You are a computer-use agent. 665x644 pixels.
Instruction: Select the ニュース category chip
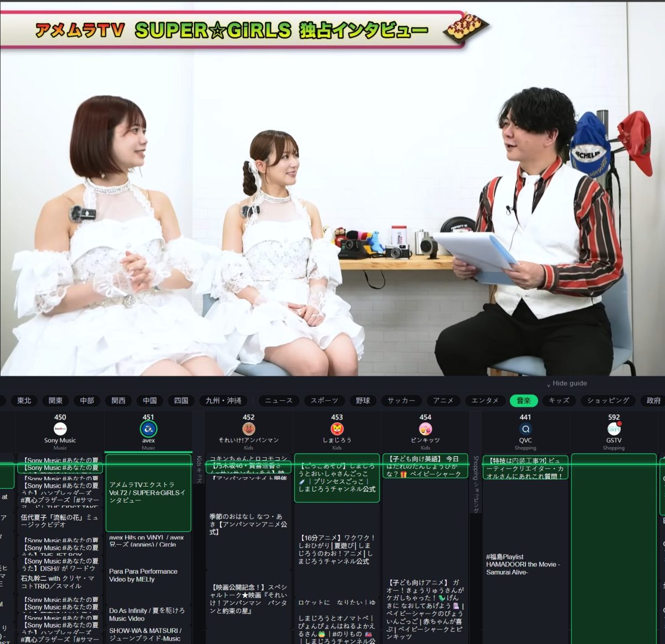pyautogui.click(x=278, y=400)
